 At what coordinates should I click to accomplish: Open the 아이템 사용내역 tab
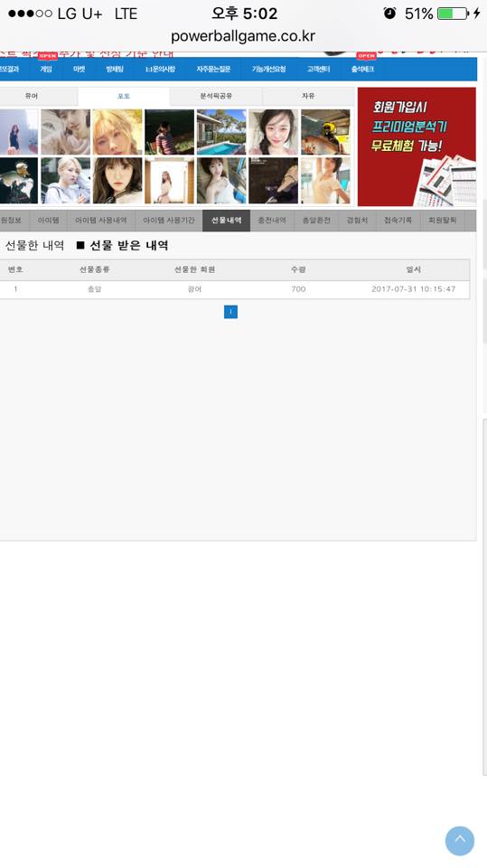click(x=100, y=221)
